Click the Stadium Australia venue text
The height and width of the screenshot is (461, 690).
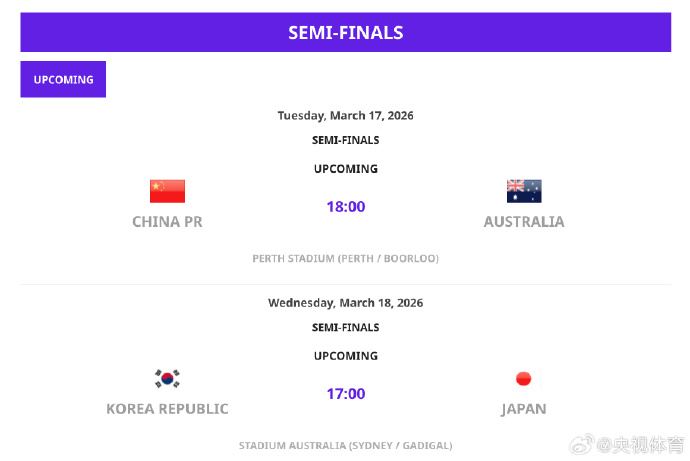(x=345, y=445)
